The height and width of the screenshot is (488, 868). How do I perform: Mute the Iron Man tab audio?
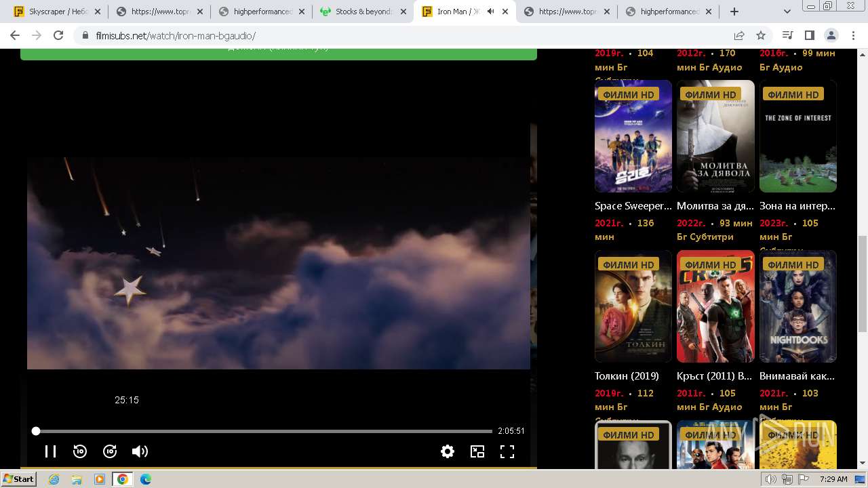click(x=490, y=12)
